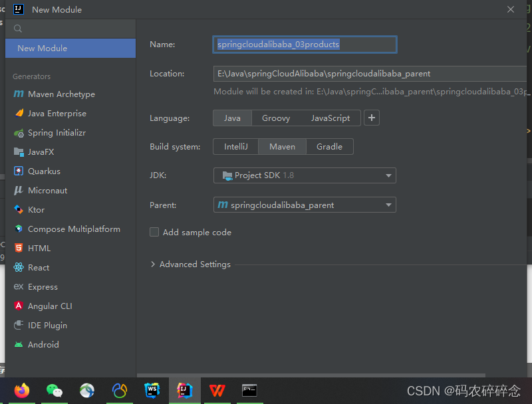The width and height of the screenshot is (532, 404).
Task: Open WeChat from the taskbar
Action: 55,391
